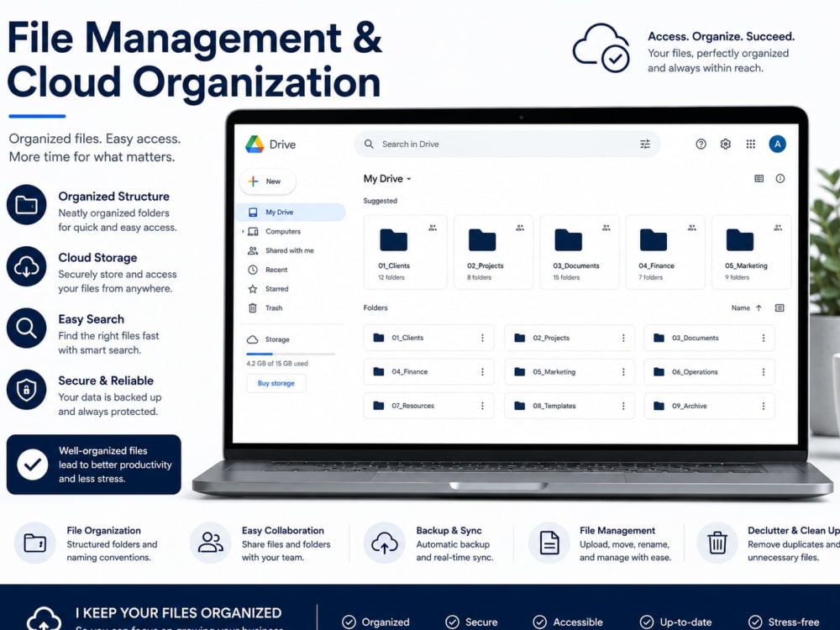Click the checkmark beside Up-to-date in footer
The width and height of the screenshot is (840, 630).
647,622
